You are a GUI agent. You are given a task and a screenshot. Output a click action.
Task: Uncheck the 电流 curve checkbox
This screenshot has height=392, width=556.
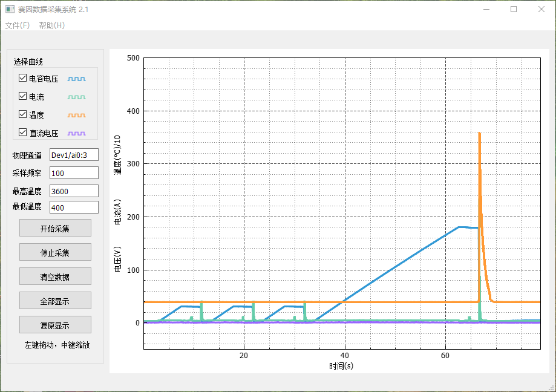click(23, 96)
